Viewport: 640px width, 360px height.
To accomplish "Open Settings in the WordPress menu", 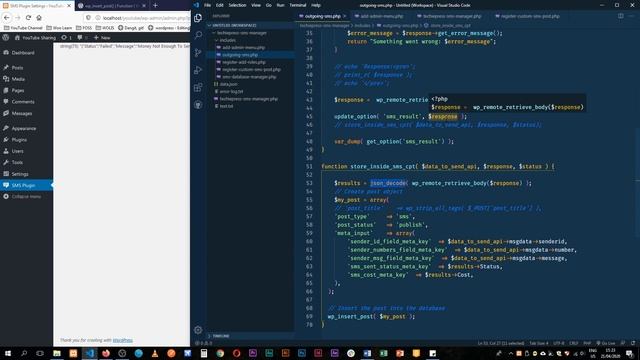I will click(27, 174).
